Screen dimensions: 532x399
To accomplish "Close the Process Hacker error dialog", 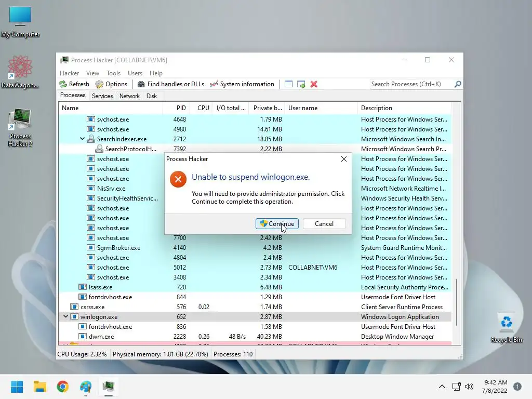I will [x=344, y=159].
